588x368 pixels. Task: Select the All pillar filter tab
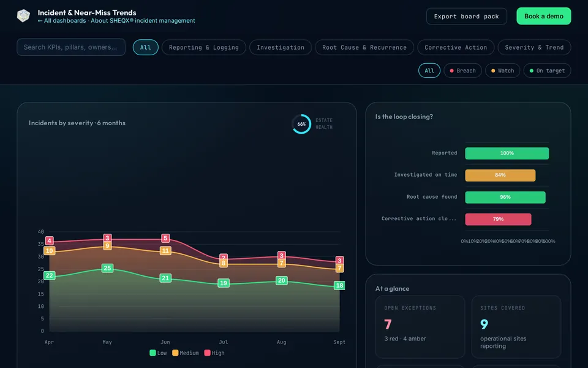[146, 47]
